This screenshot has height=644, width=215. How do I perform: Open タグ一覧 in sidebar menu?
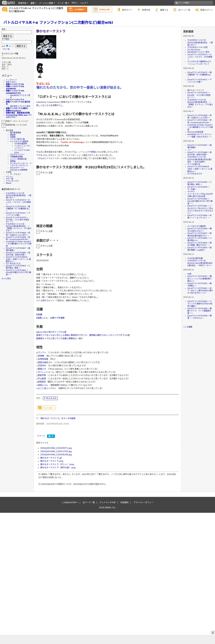(x=10, y=179)
